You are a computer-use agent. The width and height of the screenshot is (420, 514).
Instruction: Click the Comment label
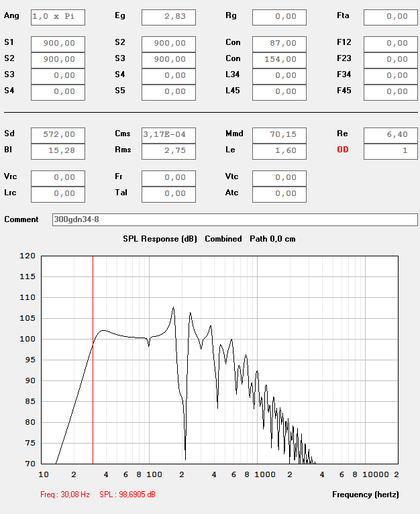(x=21, y=219)
